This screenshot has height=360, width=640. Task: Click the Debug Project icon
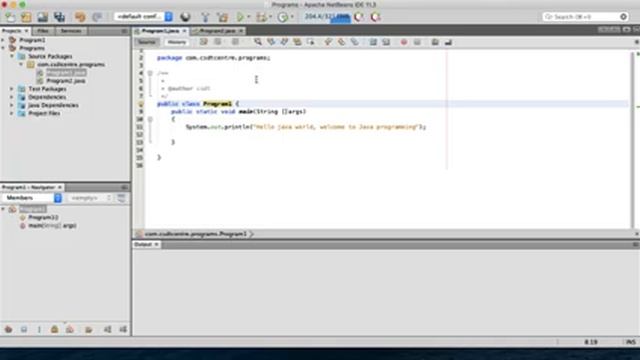260,17
